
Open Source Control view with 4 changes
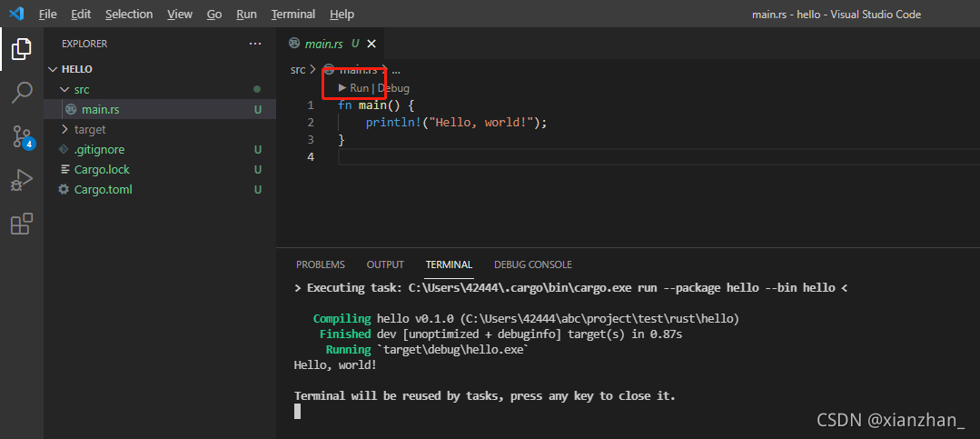coord(23,137)
